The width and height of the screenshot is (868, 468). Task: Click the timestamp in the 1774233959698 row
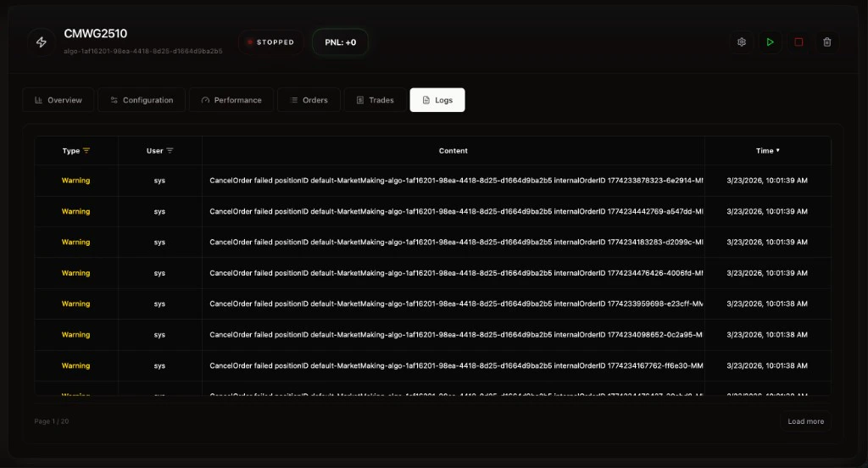point(766,304)
